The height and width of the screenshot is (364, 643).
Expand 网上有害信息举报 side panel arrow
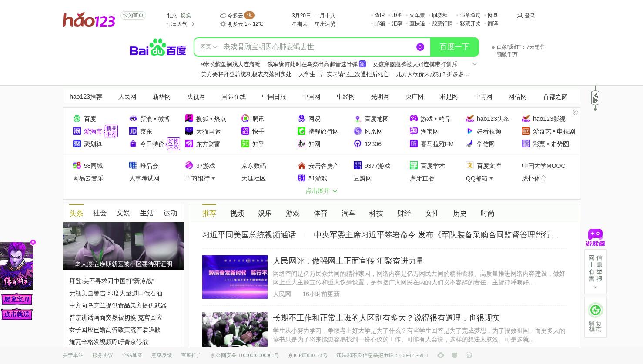click(x=595, y=287)
